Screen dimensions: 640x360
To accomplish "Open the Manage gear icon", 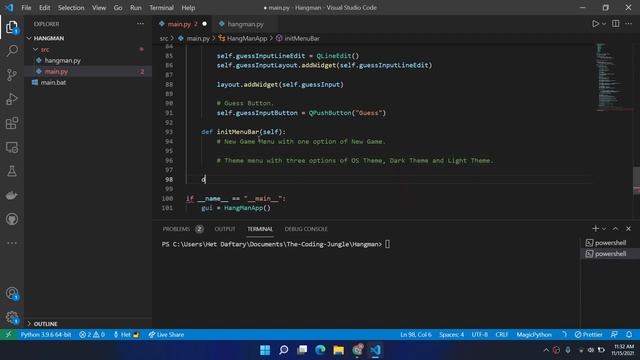I will (12, 317).
